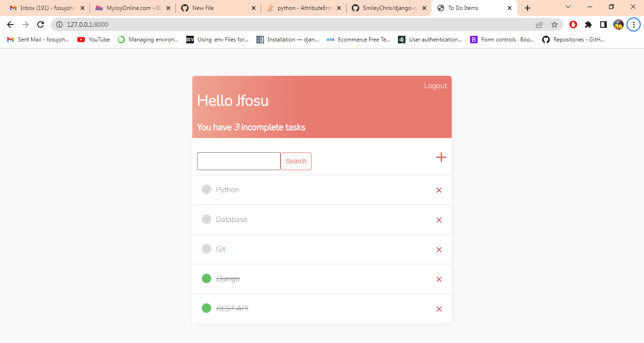Click the Logout link
The image size is (644, 343).
pos(436,86)
